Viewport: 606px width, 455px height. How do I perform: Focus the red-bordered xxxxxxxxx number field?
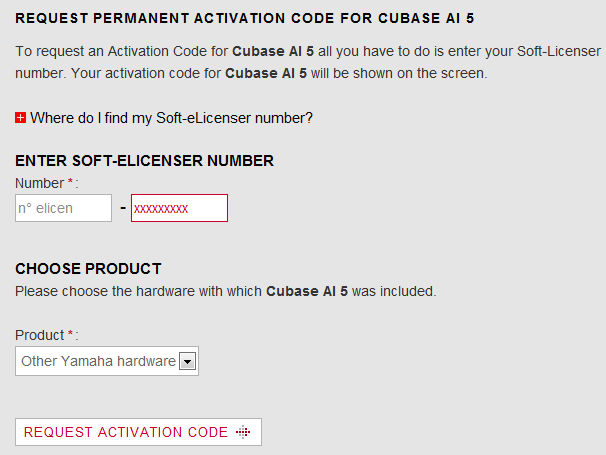[179, 208]
